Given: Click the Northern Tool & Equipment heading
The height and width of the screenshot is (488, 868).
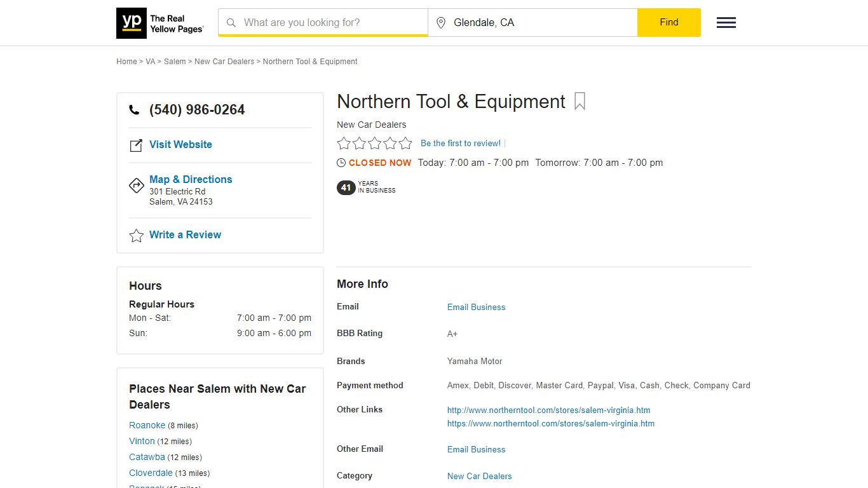Looking at the screenshot, I should tap(451, 102).
